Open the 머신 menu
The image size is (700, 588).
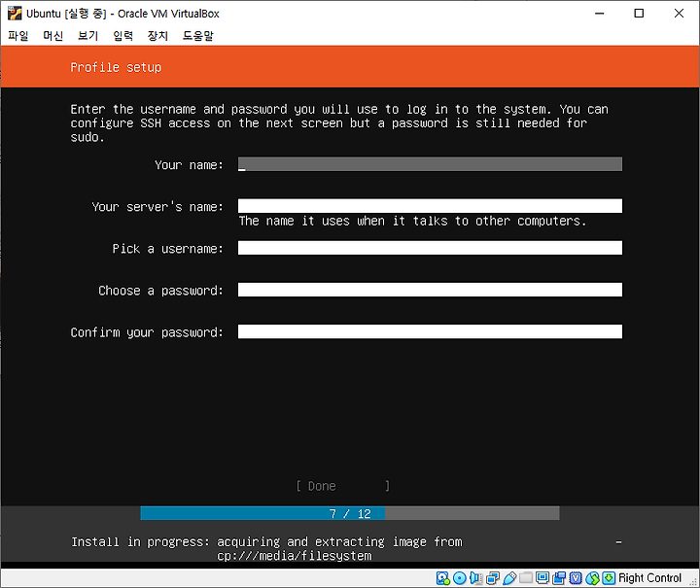coord(53,36)
